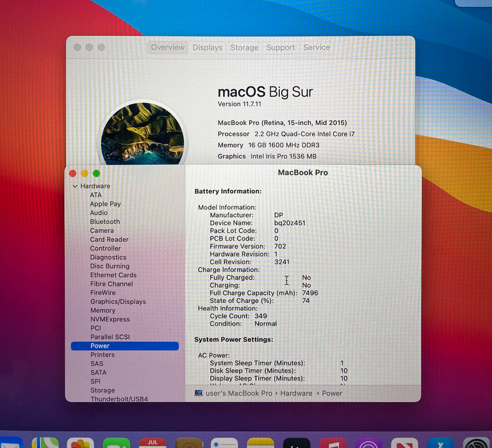Click the System Power Settings heading

234,340
